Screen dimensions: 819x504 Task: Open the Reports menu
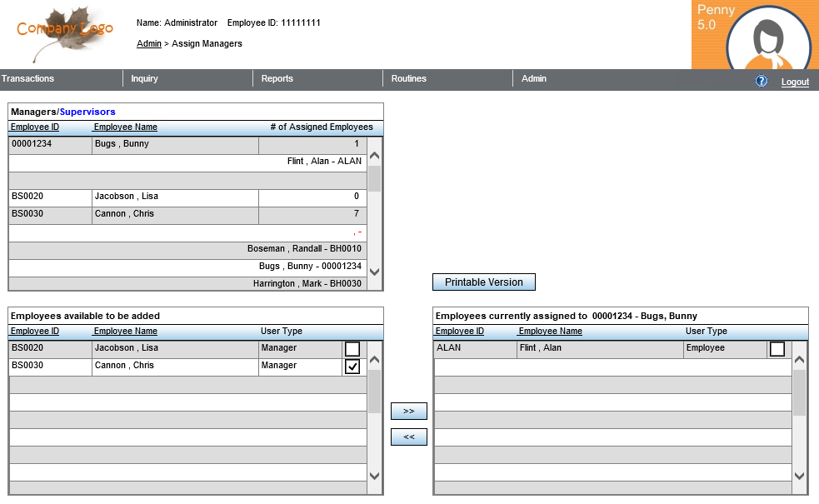pos(277,79)
